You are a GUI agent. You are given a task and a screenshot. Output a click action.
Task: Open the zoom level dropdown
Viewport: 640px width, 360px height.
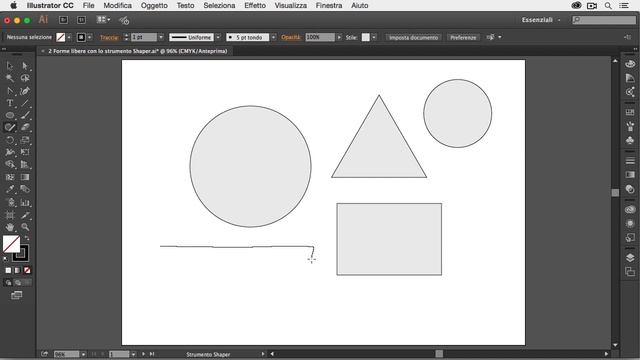click(83, 354)
